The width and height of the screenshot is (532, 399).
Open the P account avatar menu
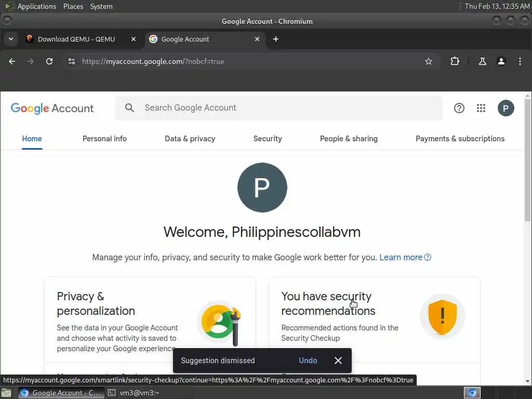(506, 108)
